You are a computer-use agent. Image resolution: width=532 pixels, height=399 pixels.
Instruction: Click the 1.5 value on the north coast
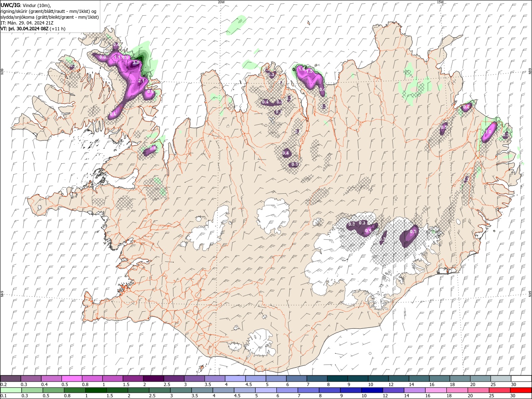[x=309, y=71]
